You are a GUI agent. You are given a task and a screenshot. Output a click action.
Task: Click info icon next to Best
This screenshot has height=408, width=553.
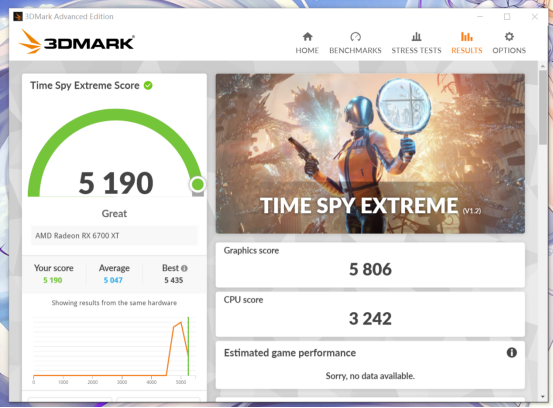coord(184,268)
